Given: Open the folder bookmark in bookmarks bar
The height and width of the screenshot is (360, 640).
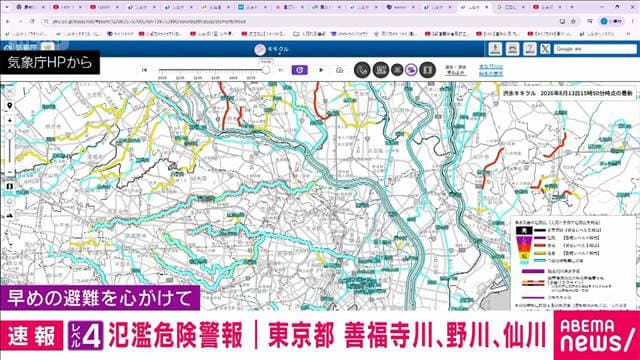Looking at the screenshot, I should pyautogui.click(x=309, y=34).
